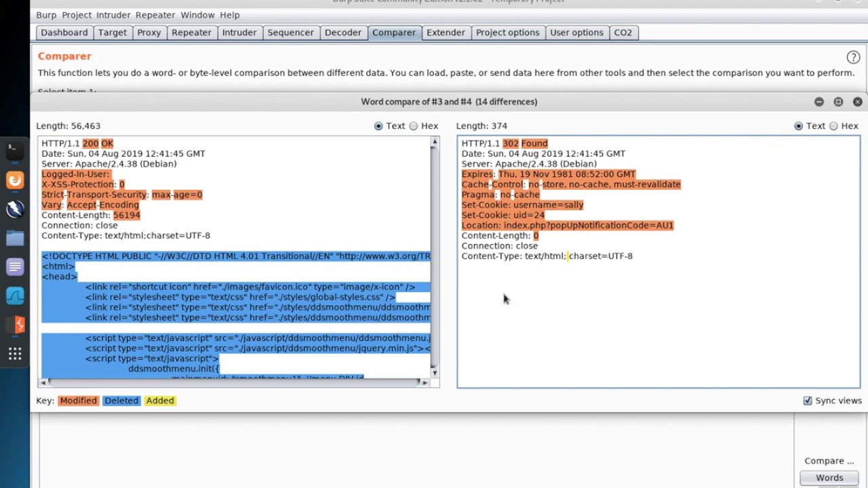Close the Word compare window
Viewport: 868px width, 488px height.
coord(857,102)
